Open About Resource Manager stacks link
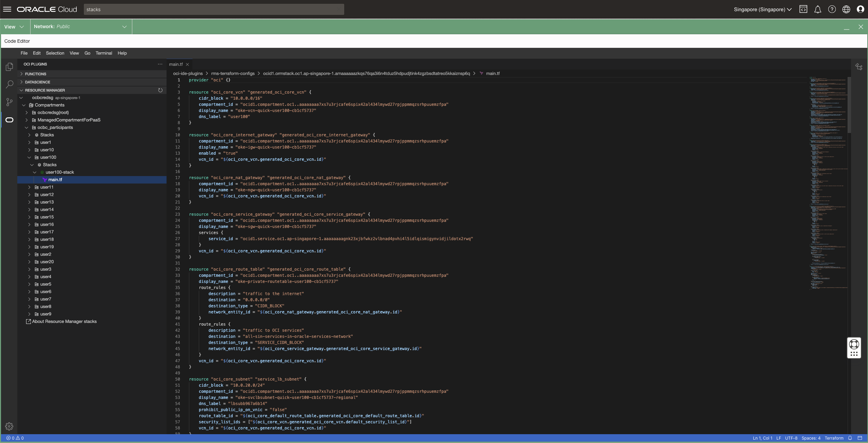This screenshot has height=443, width=868. click(x=64, y=322)
